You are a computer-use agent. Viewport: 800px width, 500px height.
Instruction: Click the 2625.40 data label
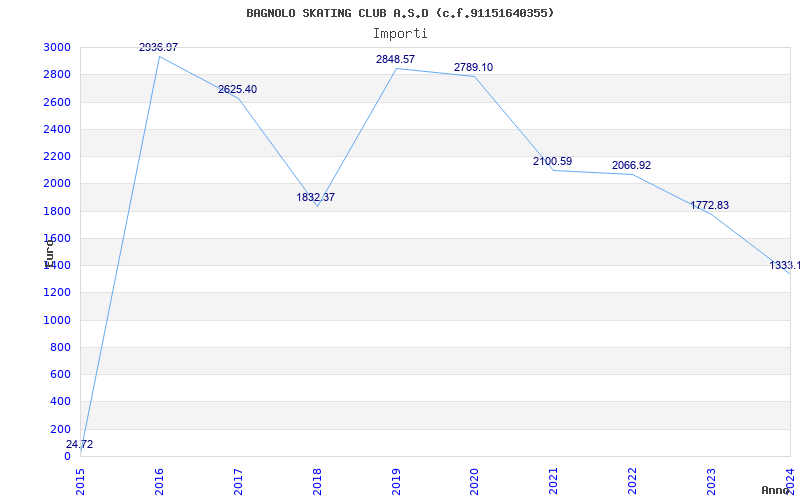click(x=237, y=89)
